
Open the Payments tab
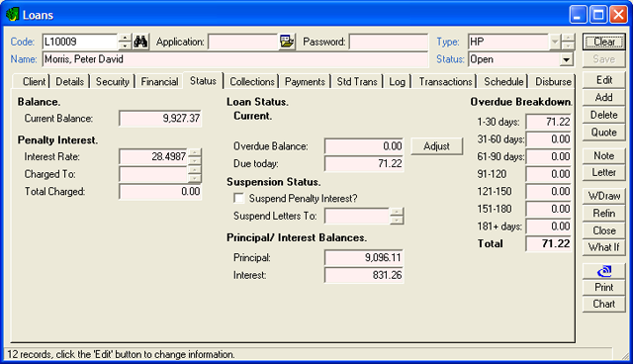305,81
